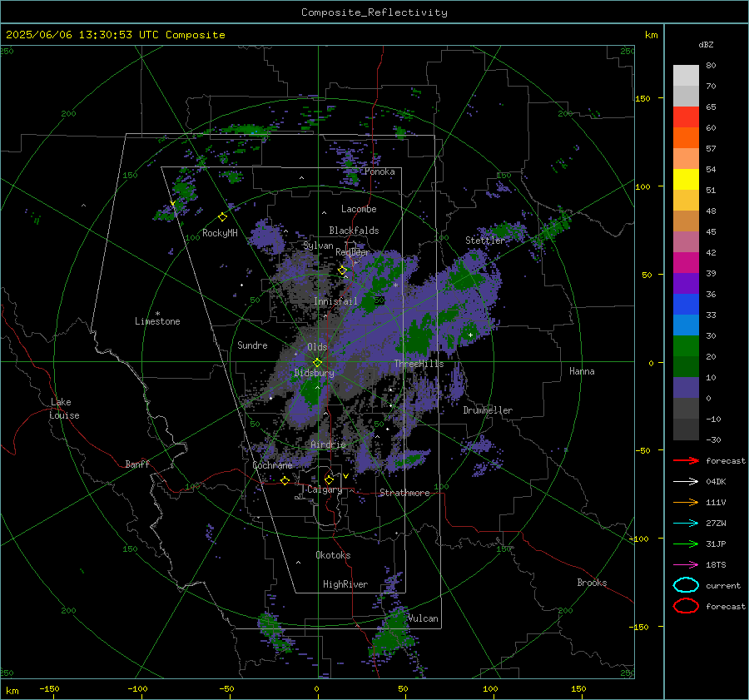Select the lightest gray 70-80 dBZ swatch
The width and height of the screenshot is (749, 700).
click(x=686, y=76)
